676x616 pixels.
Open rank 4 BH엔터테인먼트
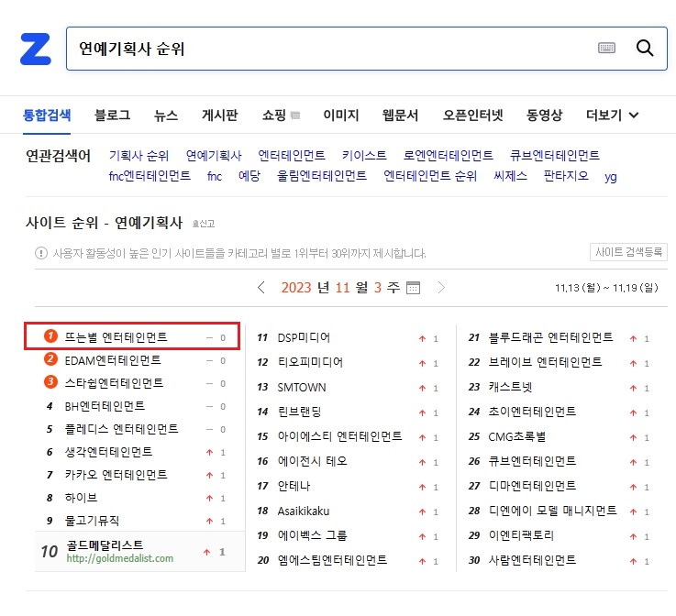point(105,406)
